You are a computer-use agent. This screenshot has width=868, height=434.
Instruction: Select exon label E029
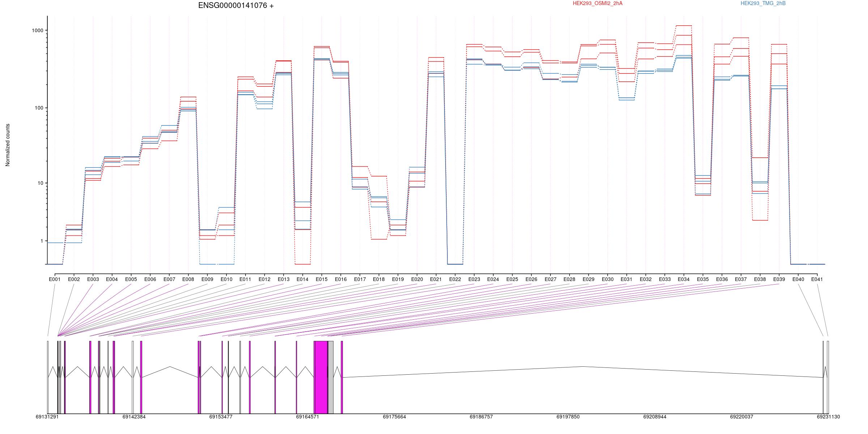pos(588,279)
